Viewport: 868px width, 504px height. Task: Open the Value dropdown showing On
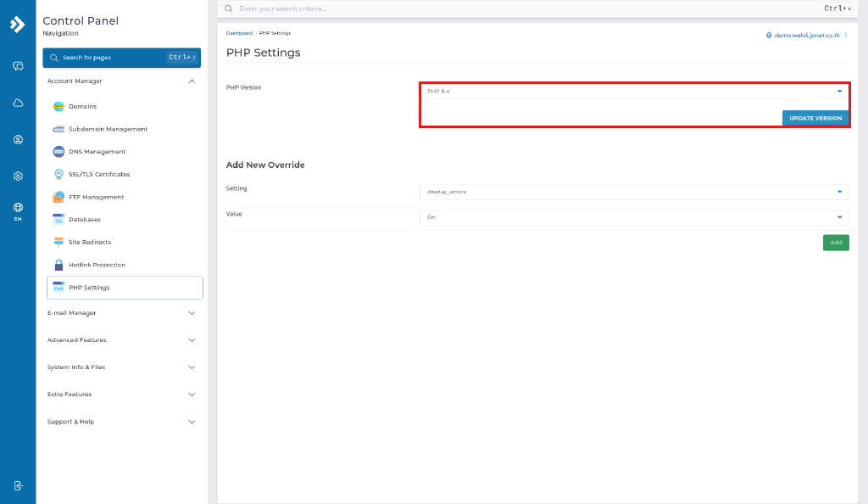point(634,217)
